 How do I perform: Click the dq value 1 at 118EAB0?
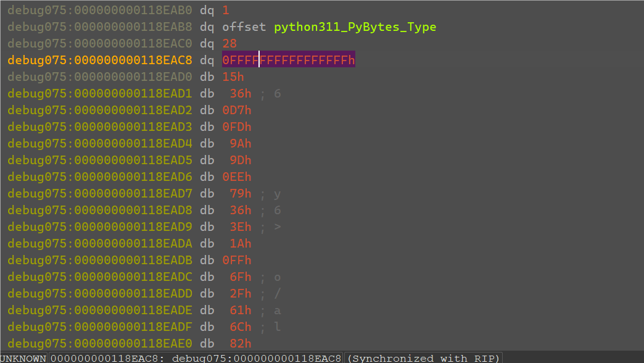point(226,10)
